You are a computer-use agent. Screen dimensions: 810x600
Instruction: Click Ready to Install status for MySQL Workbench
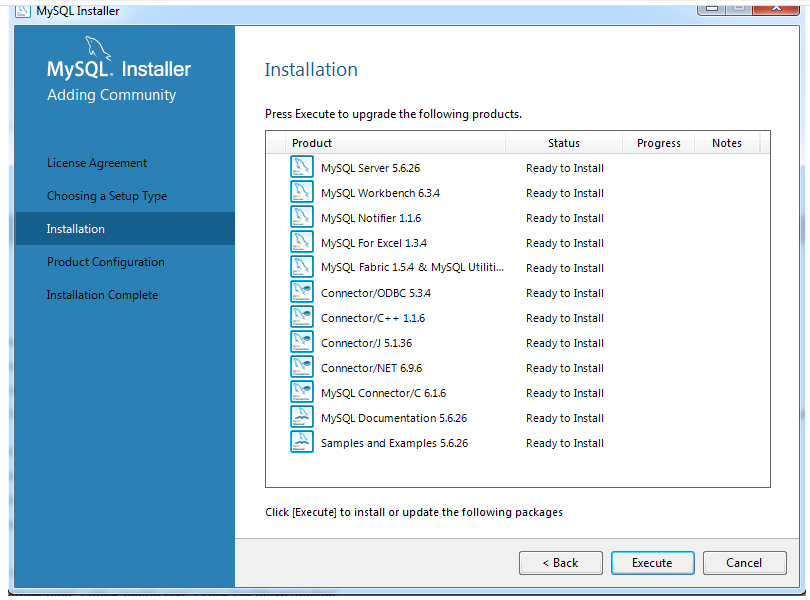click(565, 193)
